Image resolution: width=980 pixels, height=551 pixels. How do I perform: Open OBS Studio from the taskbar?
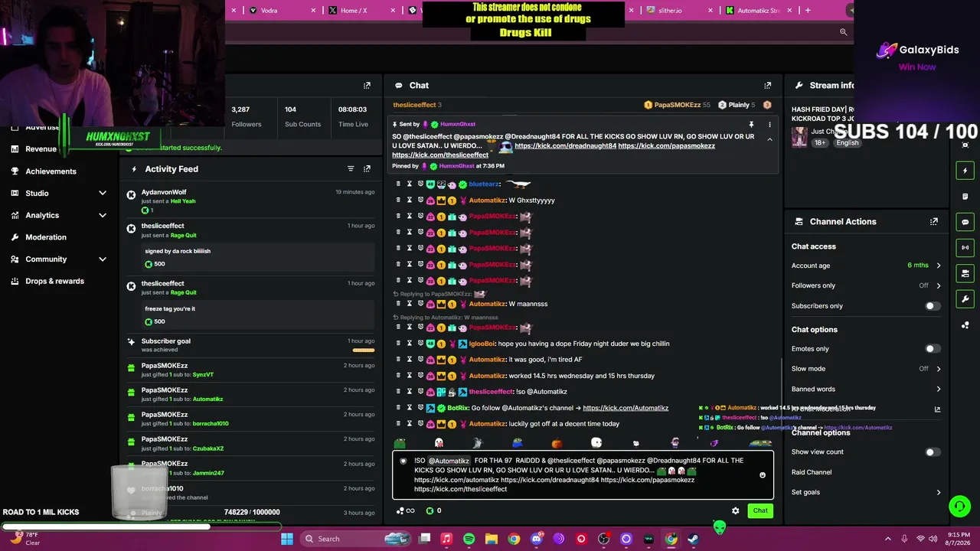[603, 539]
